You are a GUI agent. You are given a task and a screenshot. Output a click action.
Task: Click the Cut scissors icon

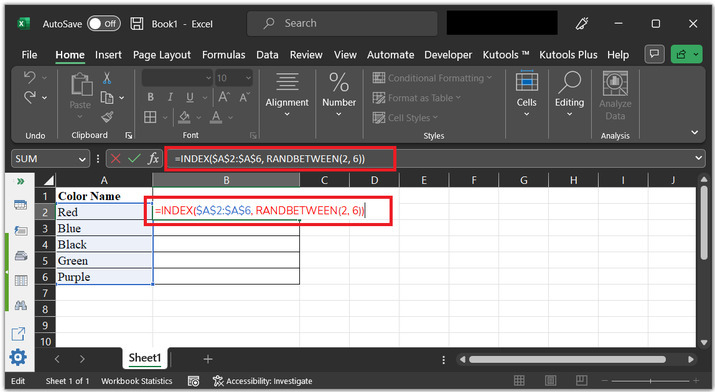point(107,78)
